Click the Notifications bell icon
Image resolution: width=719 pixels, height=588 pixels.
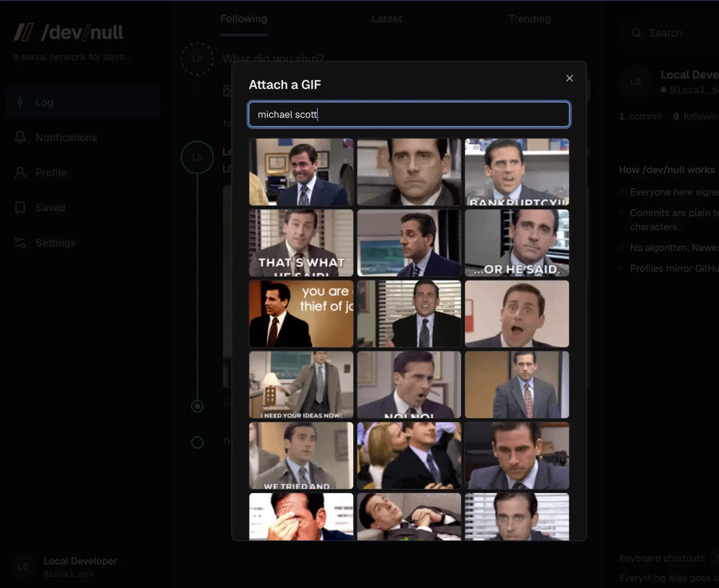point(20,138)
